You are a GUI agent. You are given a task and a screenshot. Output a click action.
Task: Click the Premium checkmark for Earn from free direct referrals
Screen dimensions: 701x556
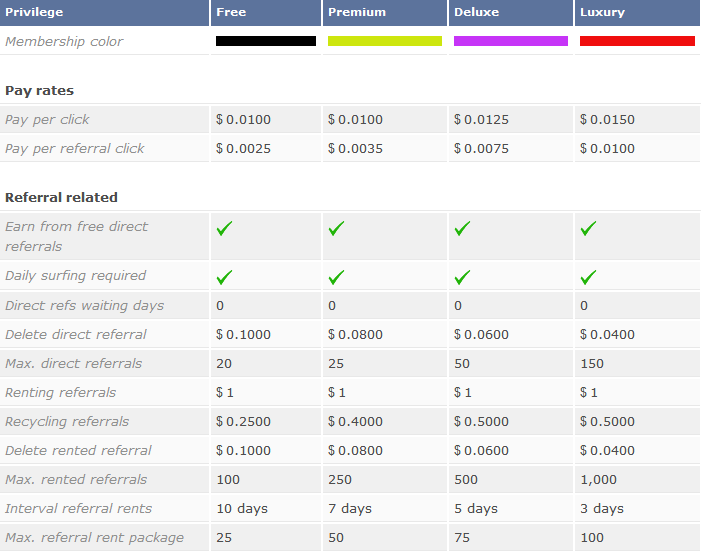(336, 228)
